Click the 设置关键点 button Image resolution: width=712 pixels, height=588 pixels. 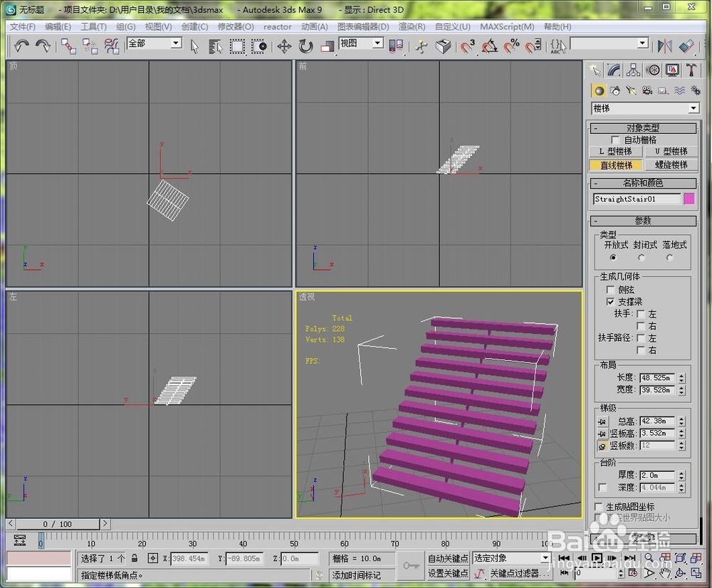[x=448, y=574]
